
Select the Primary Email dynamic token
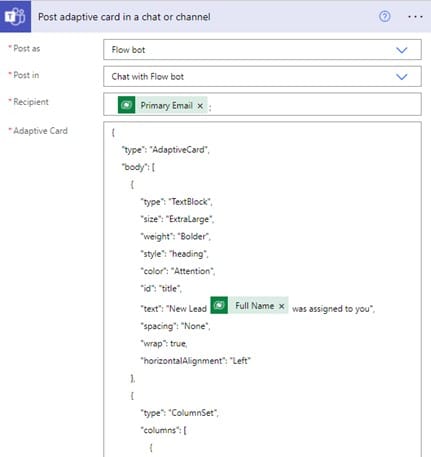click(163, 105)
